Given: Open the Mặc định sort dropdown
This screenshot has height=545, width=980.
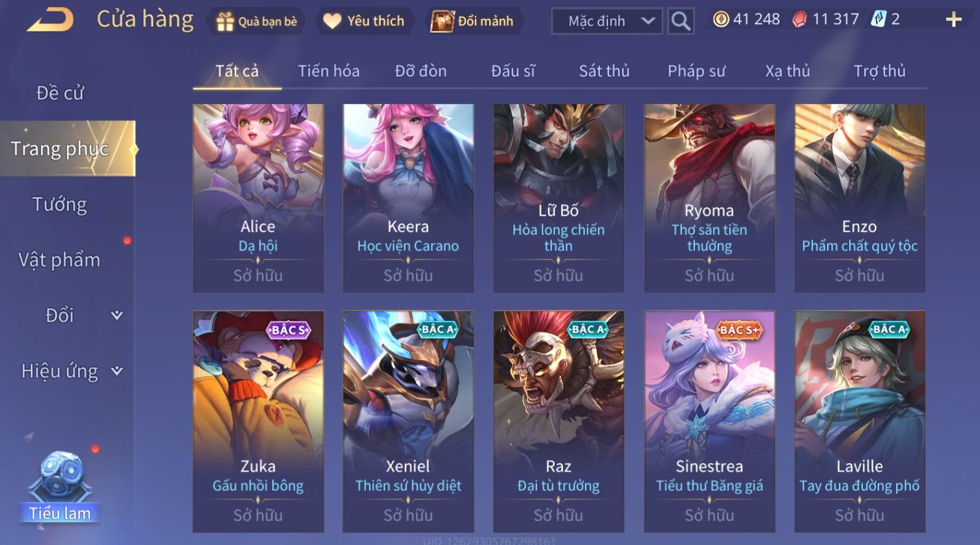Looking at the screenshot, I should click(x=606, y=21).
